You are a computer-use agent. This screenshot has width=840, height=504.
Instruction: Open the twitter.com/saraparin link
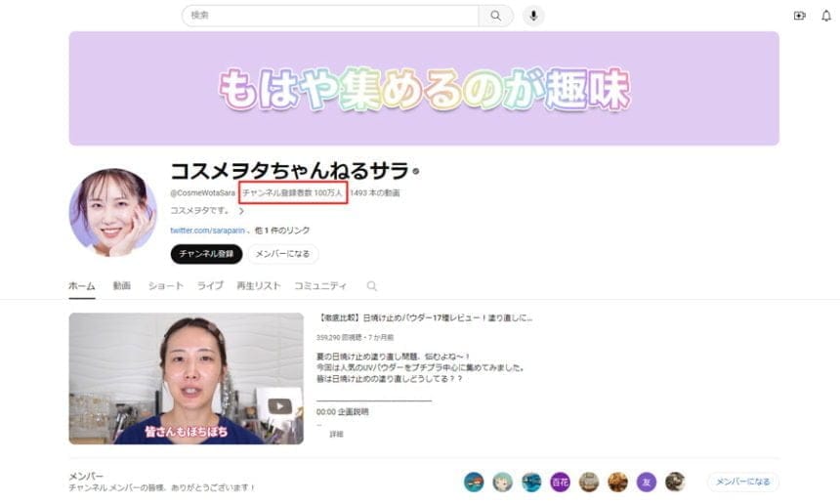(207, 231)
